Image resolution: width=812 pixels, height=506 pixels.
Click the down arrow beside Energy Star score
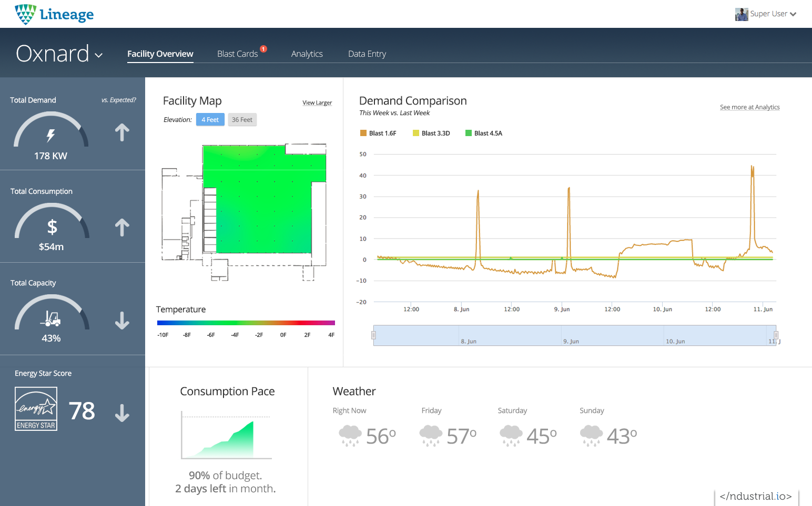122,413
